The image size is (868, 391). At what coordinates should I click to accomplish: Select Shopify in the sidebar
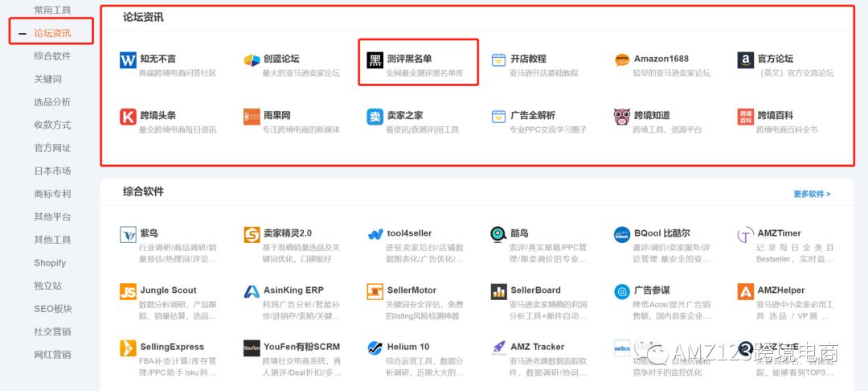point(50,263)
